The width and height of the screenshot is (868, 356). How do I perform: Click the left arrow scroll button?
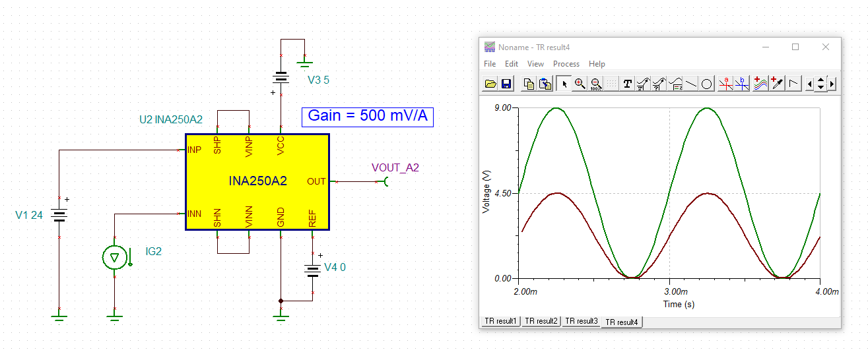(809, 84)
